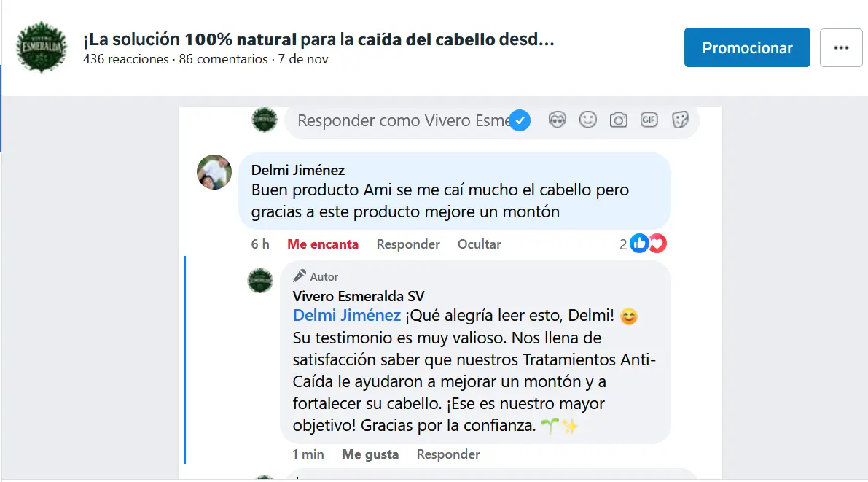Toggle Me encanta on Delmi's comment
868x482 pixels.
(x=323, y=244)
